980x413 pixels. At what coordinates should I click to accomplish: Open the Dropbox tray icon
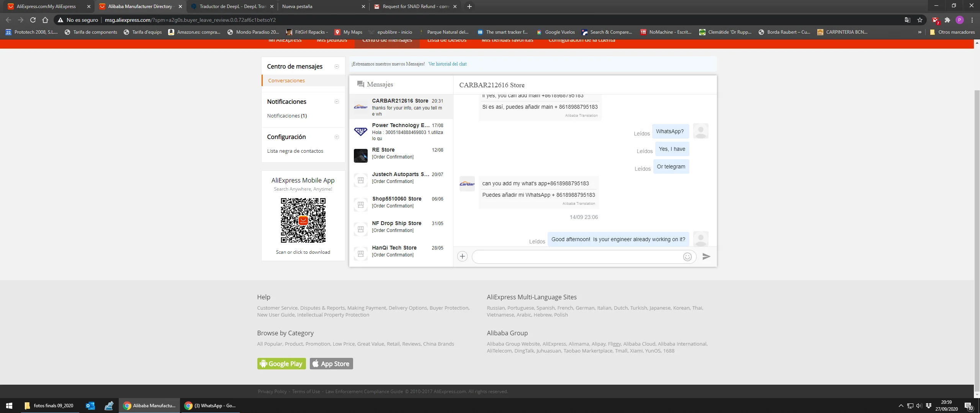point(928,406)
